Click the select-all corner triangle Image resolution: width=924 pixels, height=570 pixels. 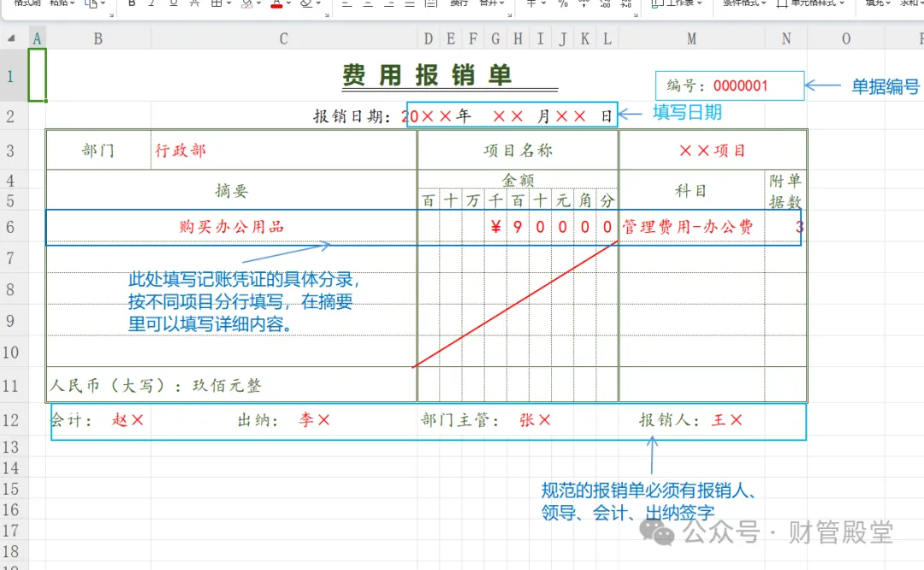click(x=11, y=39)
